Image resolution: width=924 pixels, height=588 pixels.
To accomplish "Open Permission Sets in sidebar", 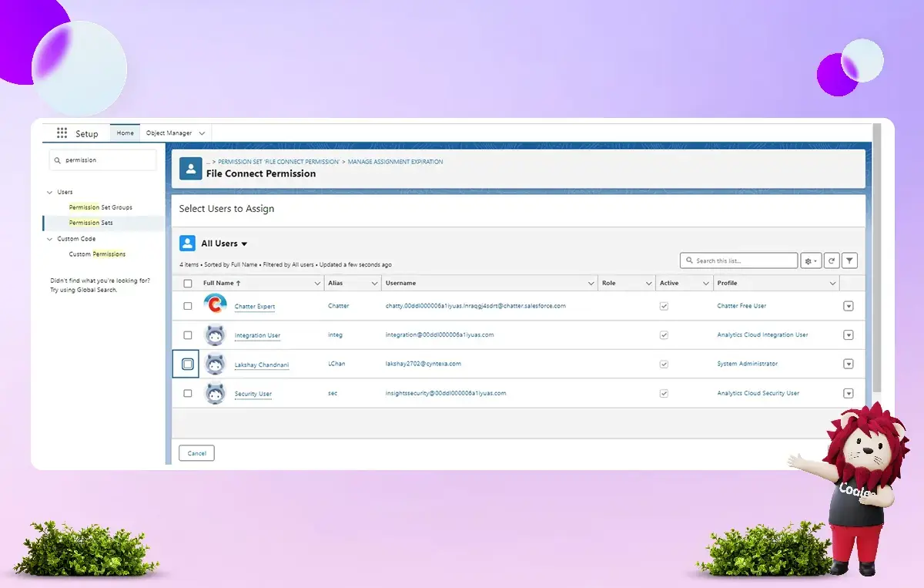I will pyautogui.click(x=91, y=223).
